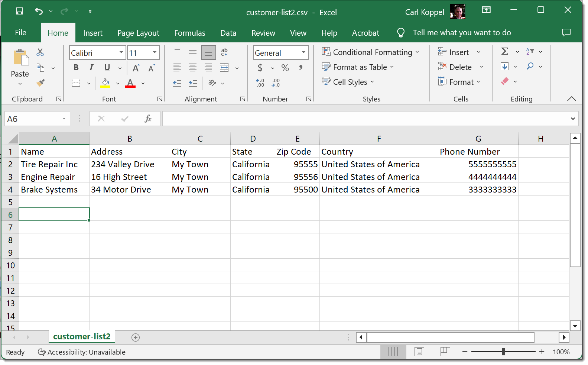The width and height of the screenshot is (588, 365).
Task: Click the Cut scissors icon
Action: coord(40,52)
